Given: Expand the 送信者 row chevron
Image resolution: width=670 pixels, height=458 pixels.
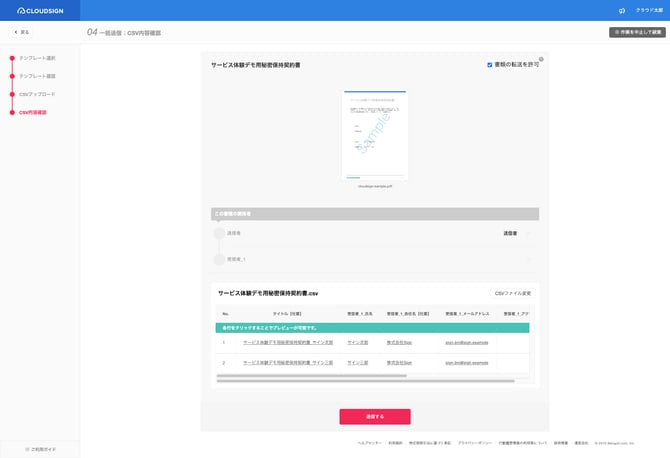Looking at the screenshot, I should click(528, 233).
